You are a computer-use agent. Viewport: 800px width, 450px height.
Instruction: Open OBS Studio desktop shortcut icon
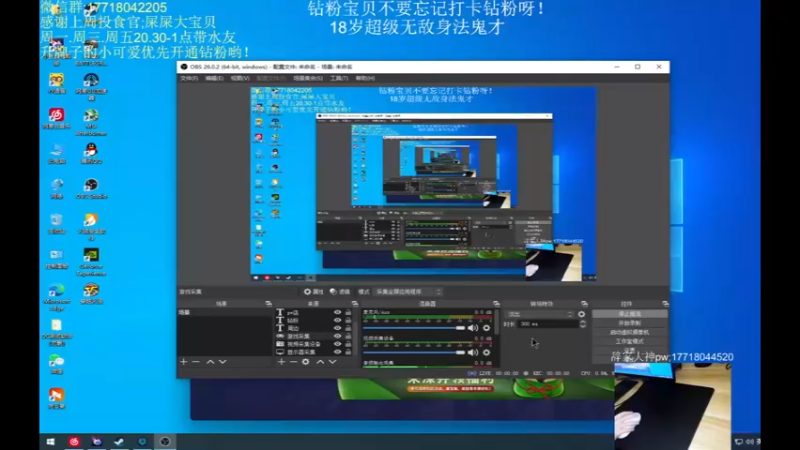[91, 188]
